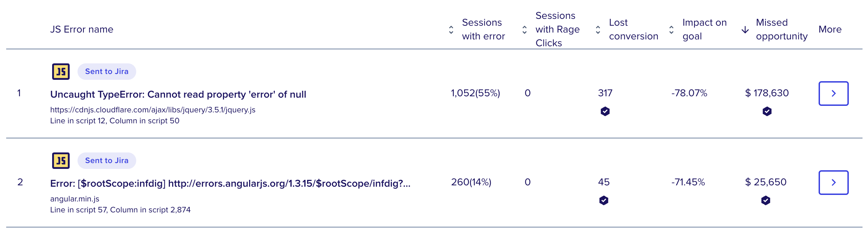Sort by Impact on goal arrows
This screenshot has height=235, width=868.
click(x=671, y=30)
